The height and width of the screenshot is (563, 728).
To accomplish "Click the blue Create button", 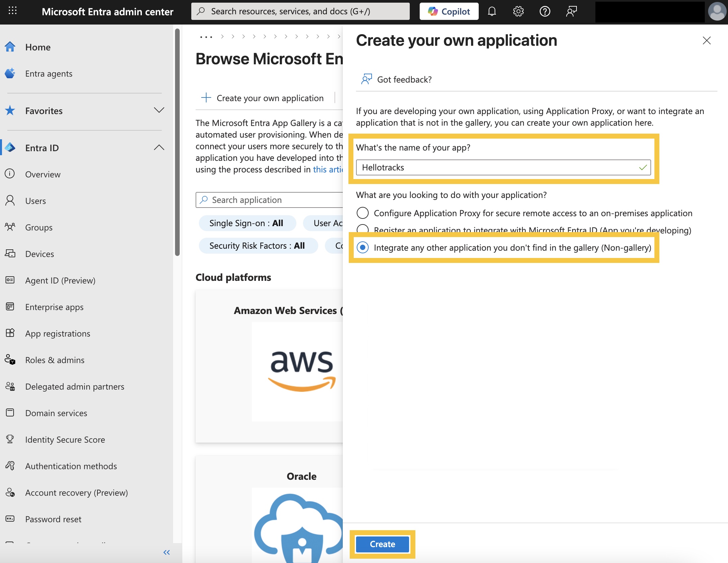I will [x=382, y=544].
